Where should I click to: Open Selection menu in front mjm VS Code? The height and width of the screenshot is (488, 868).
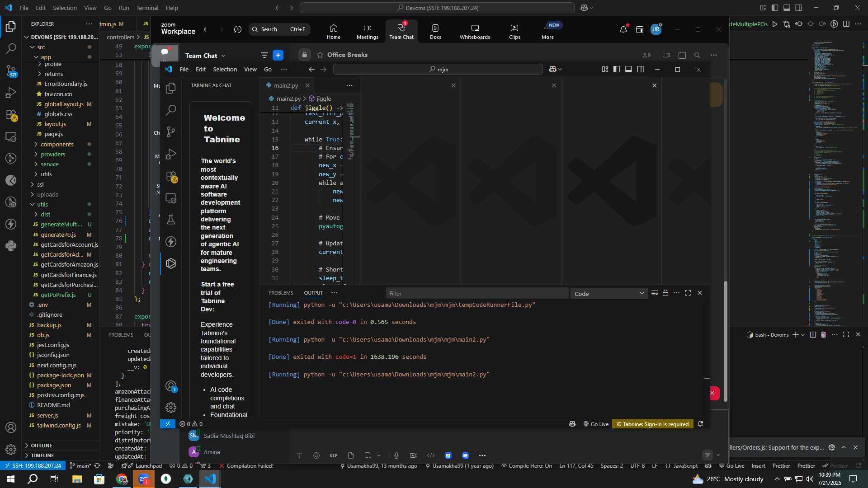tap(225, 69)
